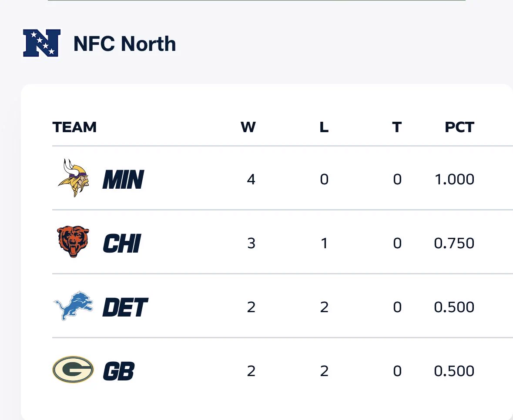Click the TEAM column header
Viewport: 513px width, 420px height.
74,127
